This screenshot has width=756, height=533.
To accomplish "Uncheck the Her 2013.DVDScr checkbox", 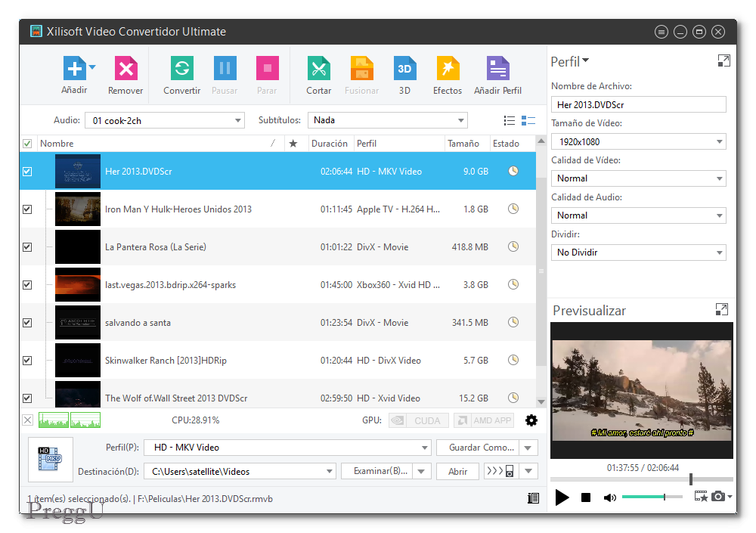I will (x=27, y=172).
